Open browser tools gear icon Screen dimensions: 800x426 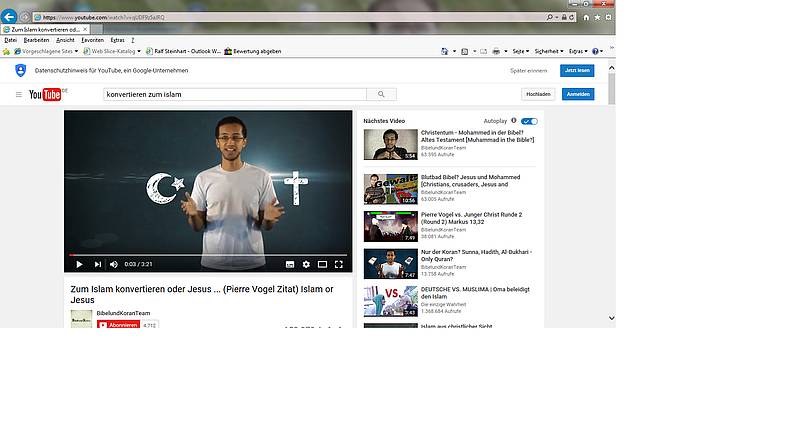608,17
